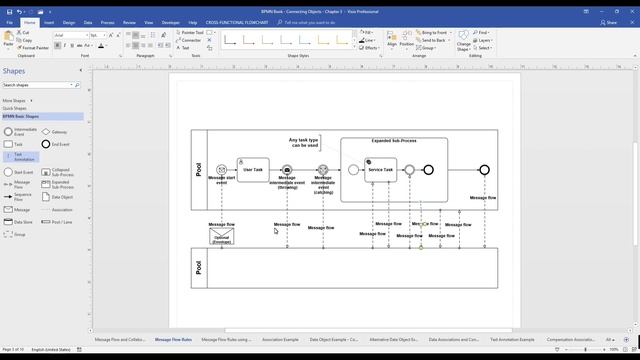The width and height of the screenshot is (640, 360).
Task: Toggle strikethrough formatting
Action: (80, 46)
